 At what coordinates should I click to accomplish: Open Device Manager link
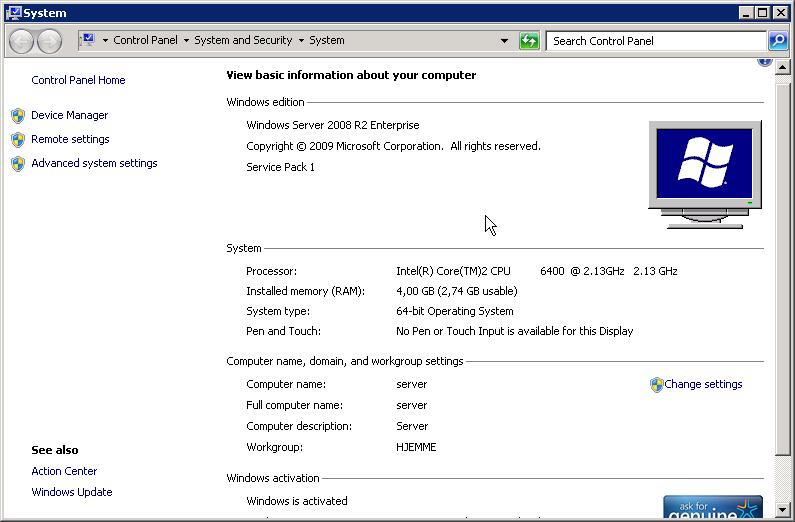(69, 115)
